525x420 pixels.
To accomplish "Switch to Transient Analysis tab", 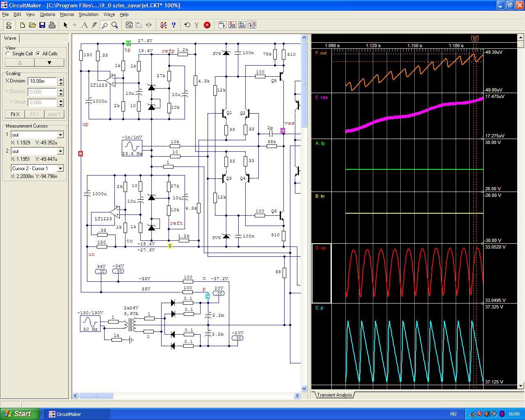I will pyautogui.click(x=334, y=395).
